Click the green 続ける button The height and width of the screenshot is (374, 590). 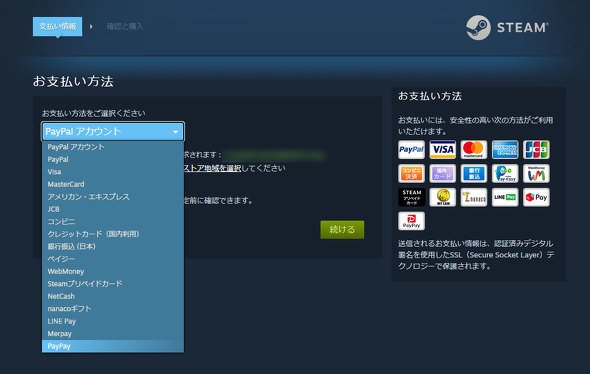pyautogui.click(x=342, y=230)
